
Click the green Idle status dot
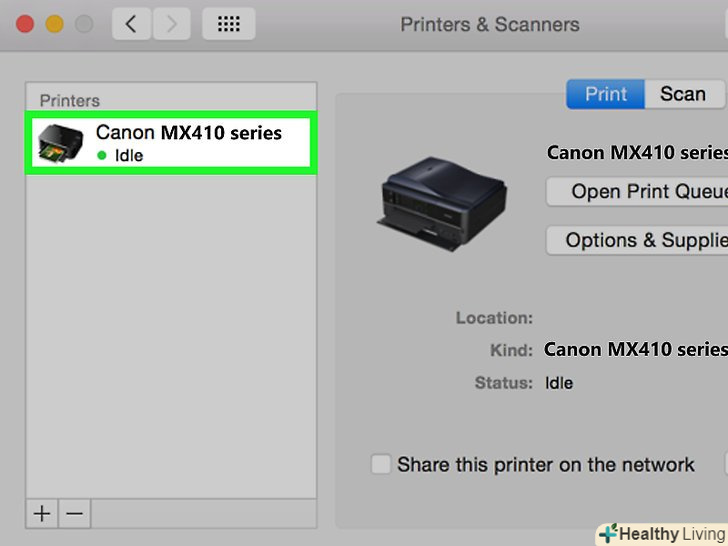tap(101, 156)
